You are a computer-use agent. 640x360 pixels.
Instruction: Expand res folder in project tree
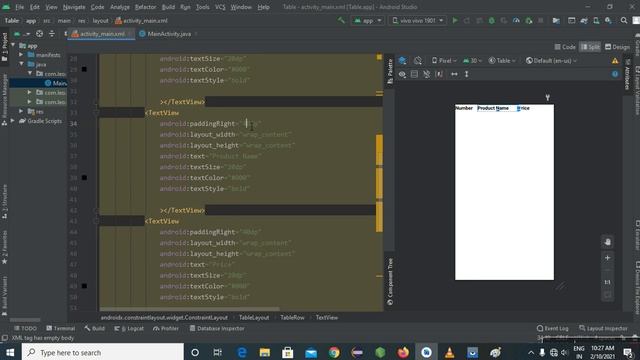pos(21,111)
